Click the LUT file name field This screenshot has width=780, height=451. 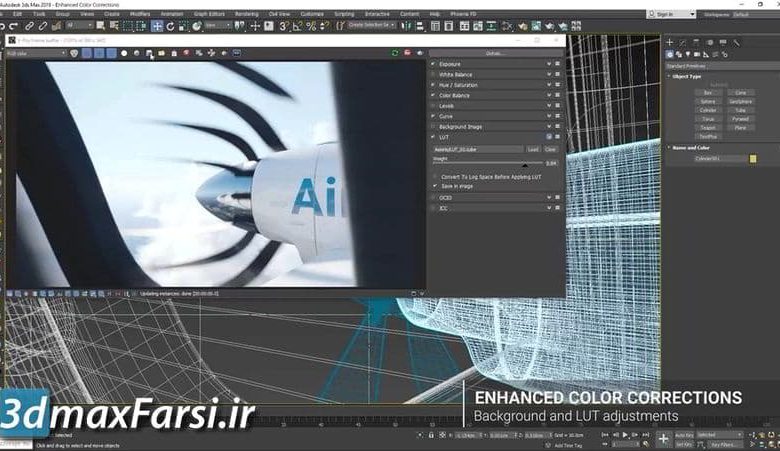tap(478, 149)
